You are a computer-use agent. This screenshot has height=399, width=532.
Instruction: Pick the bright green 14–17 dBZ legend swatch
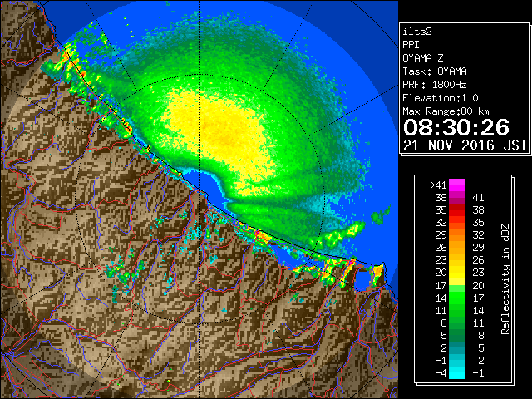point(457,298)
